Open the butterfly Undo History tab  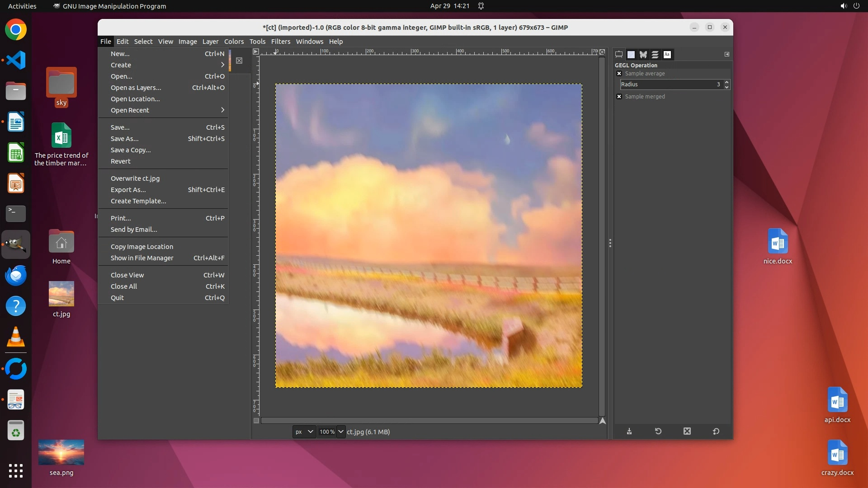point(643,55)
